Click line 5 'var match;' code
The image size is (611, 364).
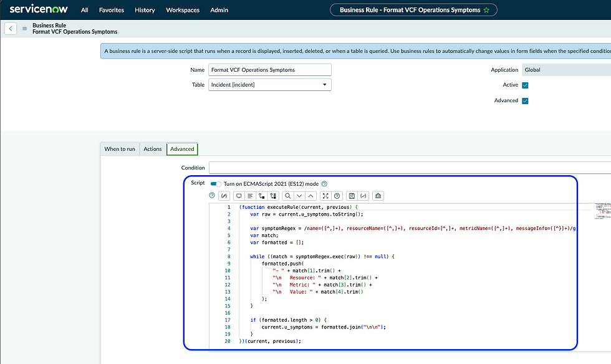click(264, 236)
